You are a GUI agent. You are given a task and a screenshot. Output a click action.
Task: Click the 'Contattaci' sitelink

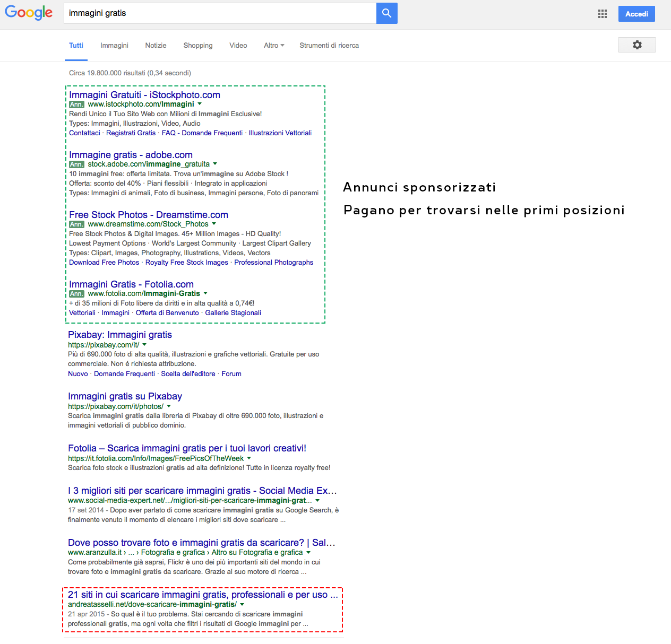pyautogui.click(x=84, y=133)
